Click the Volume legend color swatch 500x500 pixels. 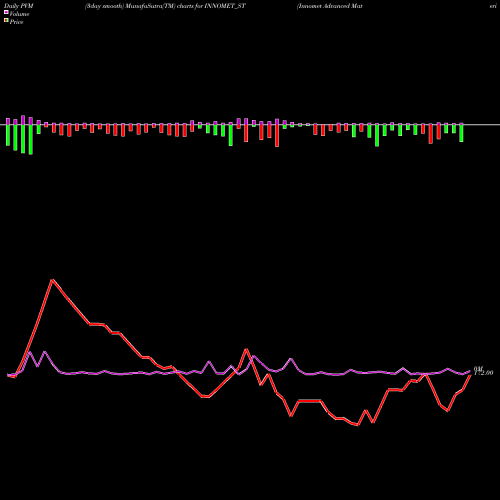pos(6,12)
